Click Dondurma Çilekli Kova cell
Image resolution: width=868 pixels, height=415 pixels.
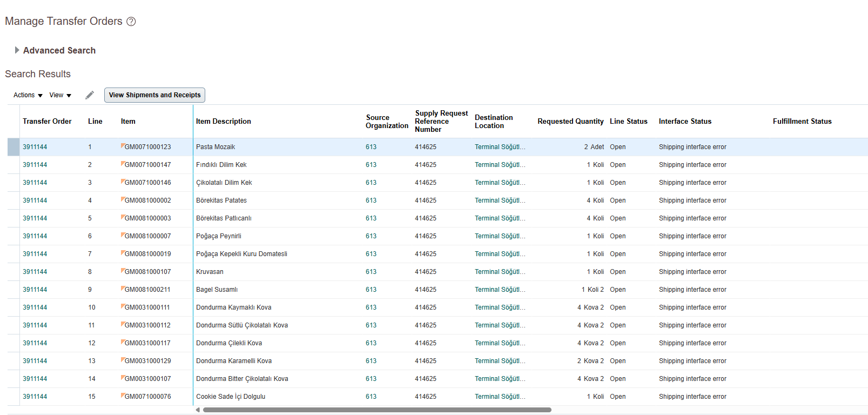coord(229,343)
